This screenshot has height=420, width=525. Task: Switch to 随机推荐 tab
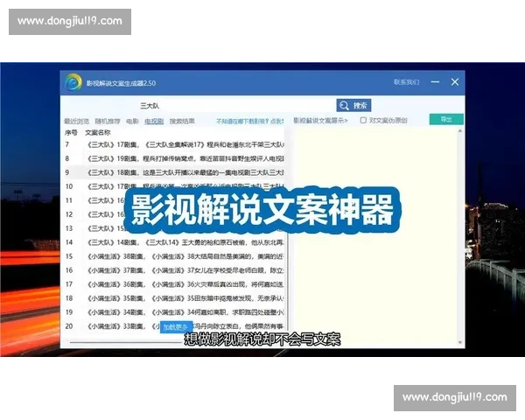(108, 121)
